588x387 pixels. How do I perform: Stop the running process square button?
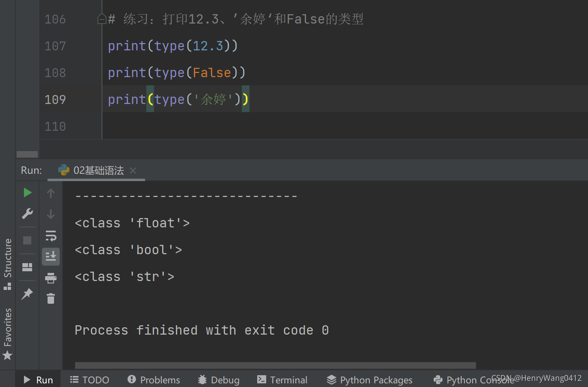(x=27, y=240)
